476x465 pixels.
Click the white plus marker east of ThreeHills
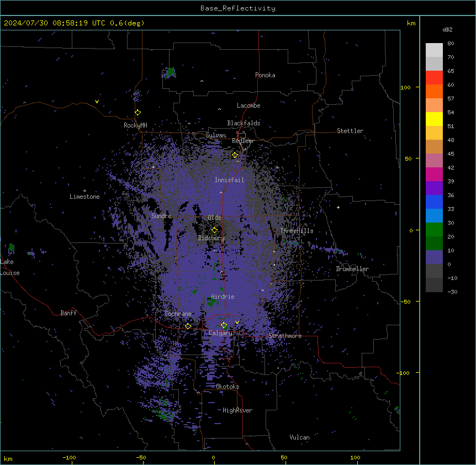[338, 207]
